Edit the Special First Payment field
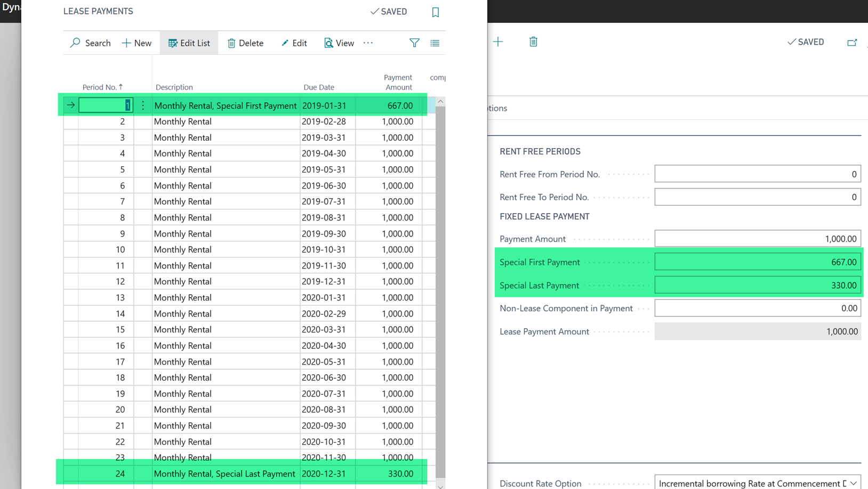The image size is (868, 489). 758,262
